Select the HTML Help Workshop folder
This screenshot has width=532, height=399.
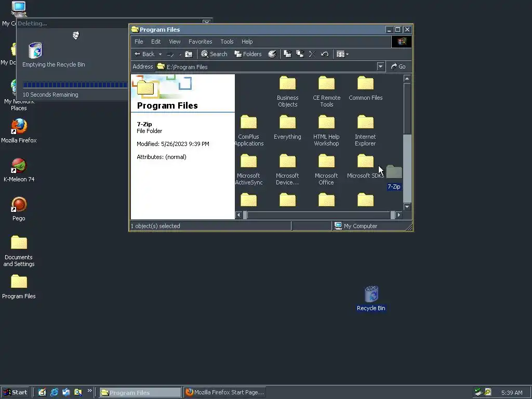pos(326,130)
